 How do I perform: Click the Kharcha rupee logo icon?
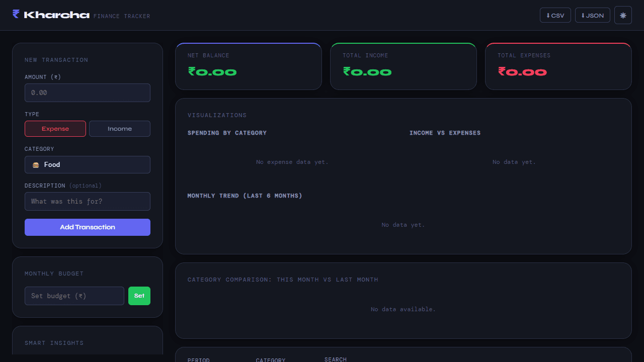(16, 14)
